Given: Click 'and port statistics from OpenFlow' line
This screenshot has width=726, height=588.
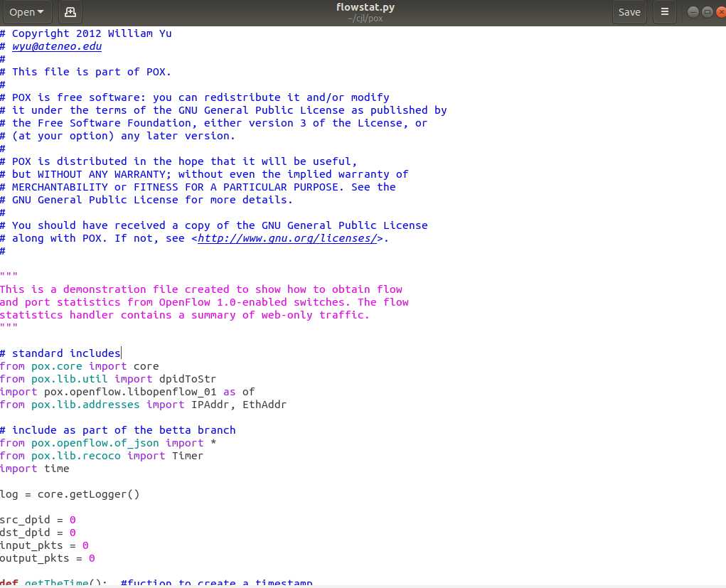Looking at the screenshot, I should pyautogui.click(x=205, y=302).
